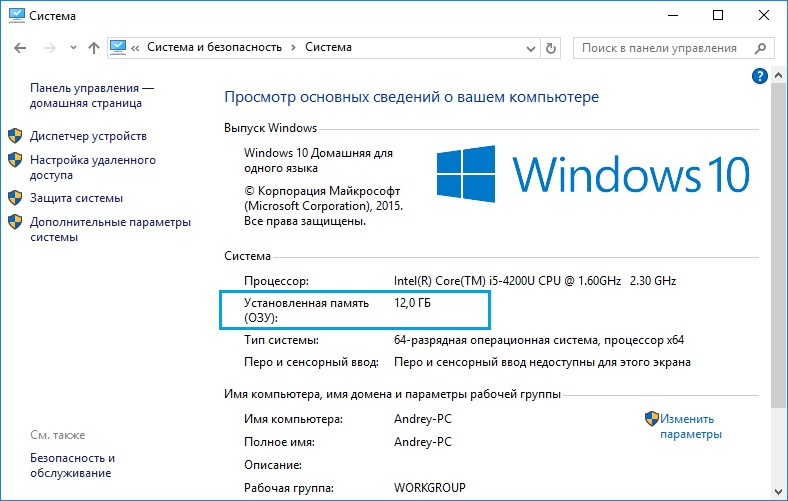788x501 pixels.
Task: Click the scrollbar down arrow
Action: (778, 491)
